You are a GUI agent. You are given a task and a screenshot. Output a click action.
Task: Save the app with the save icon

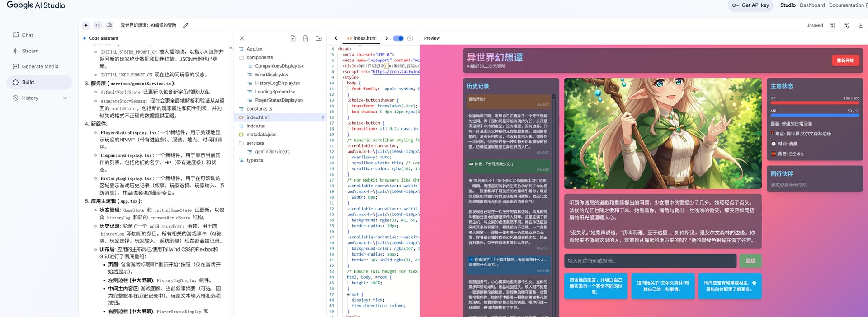pos(832,25)
